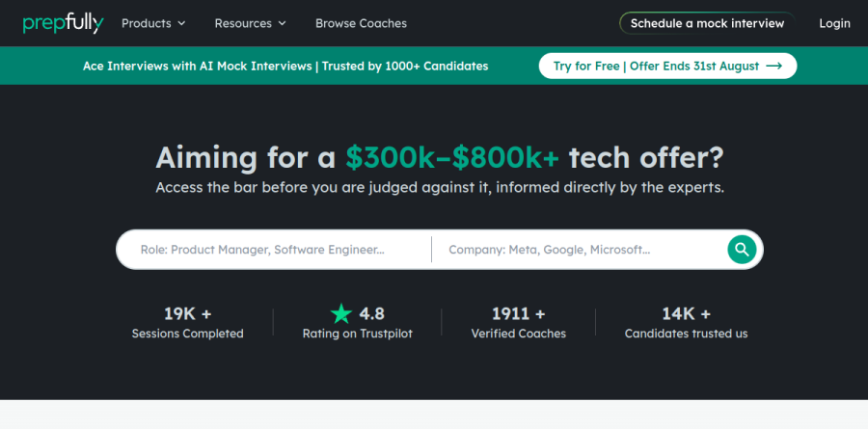Click Try for Free offer button
The height and width of the screenshot is (429, 868).
click(667, 66)
